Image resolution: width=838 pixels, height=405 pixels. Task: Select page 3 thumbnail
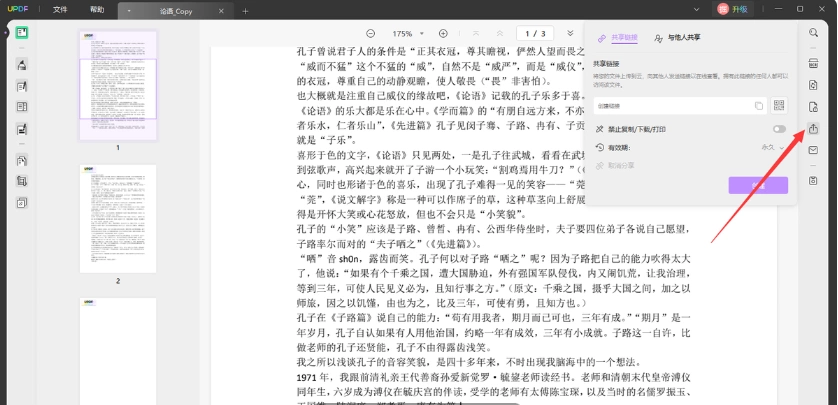point(118,351)
